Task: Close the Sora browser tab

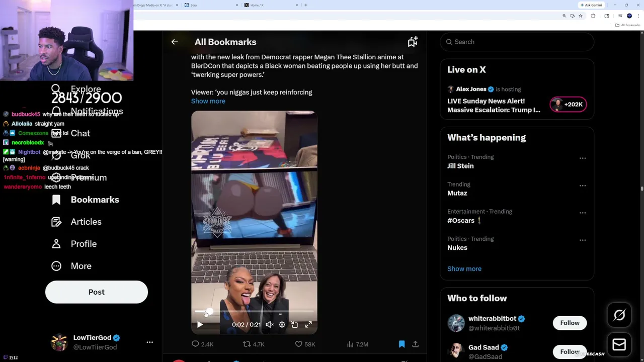Action: [237, 5]
